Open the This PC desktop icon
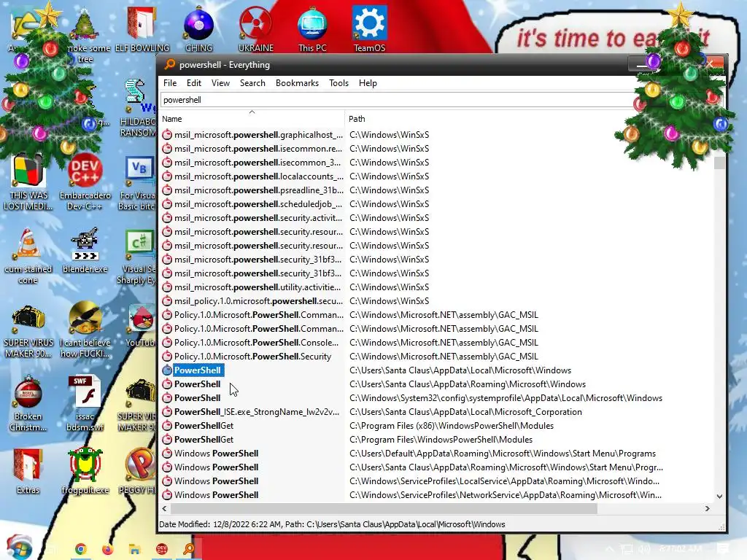 pyautogui.click(x=312, y=28)
